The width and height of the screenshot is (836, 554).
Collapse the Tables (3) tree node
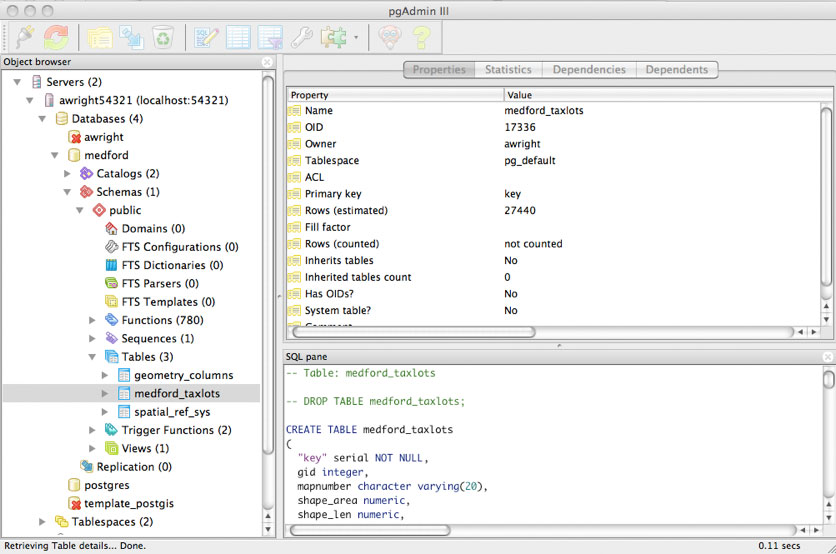click(94, 357)
